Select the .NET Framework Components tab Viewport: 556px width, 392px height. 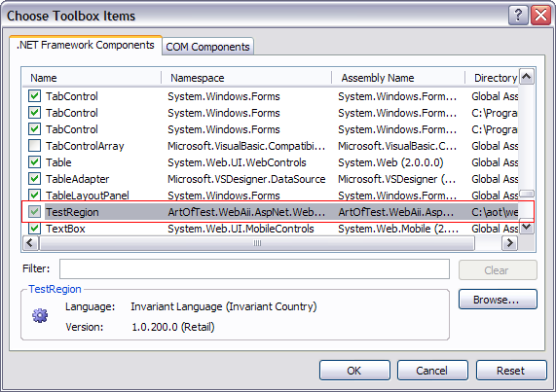[x=86, y=45]
